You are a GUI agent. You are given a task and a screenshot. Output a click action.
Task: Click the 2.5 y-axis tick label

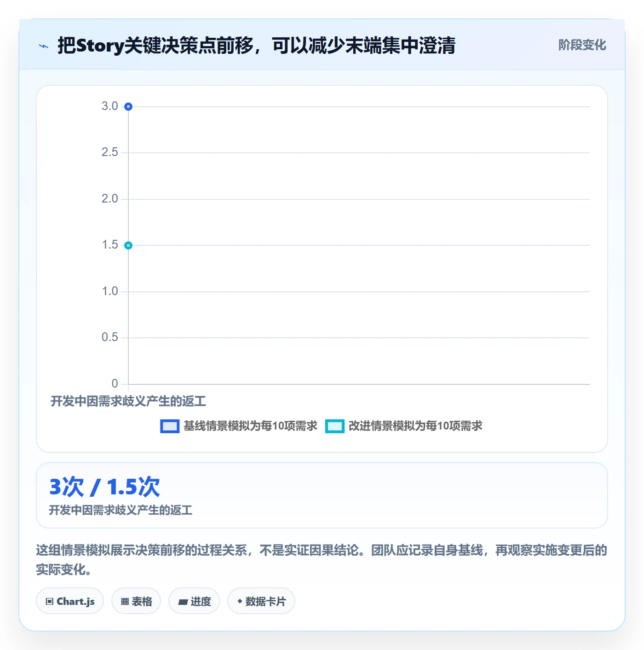click(x=110, y=152)
